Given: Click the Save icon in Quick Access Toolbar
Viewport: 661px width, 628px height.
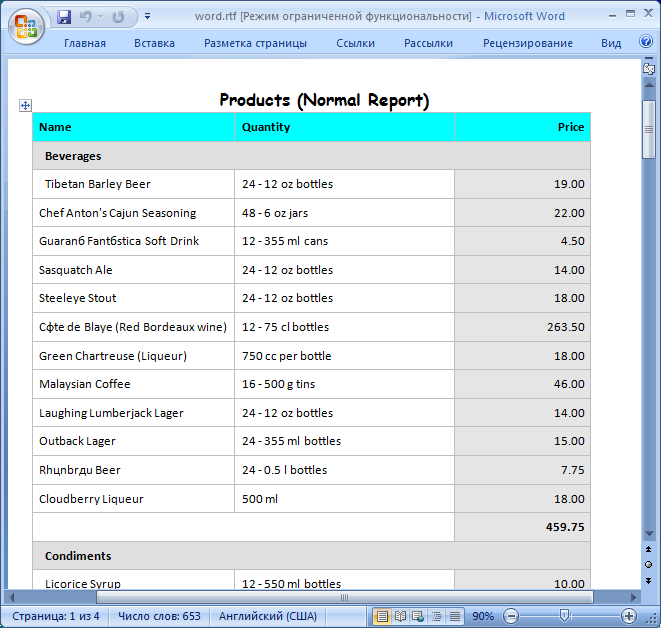Looking at the screenshot, I should click(65, 17).
